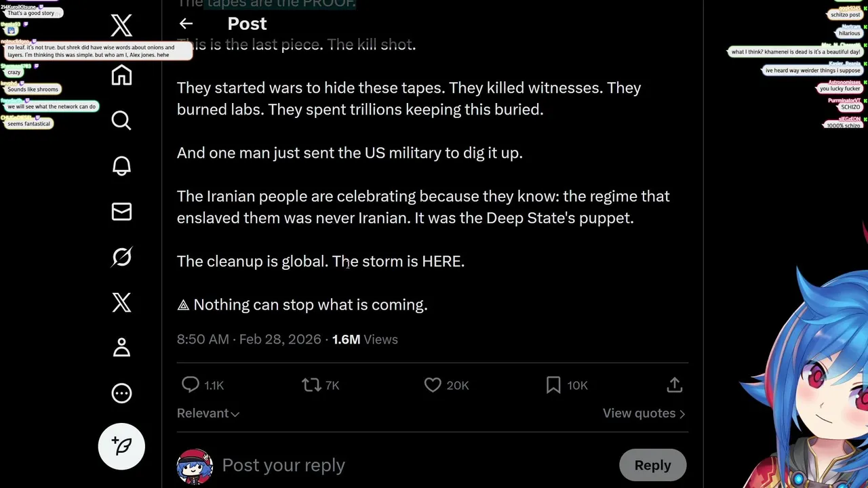Click the X logo at top of sidebar
Viewport: 868px width, 488px height.
(121, 26)
